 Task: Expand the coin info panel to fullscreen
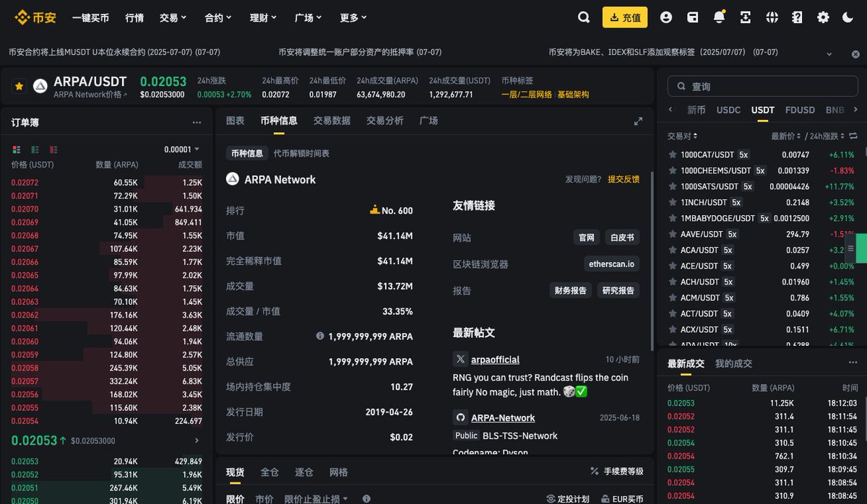point(638,121)
